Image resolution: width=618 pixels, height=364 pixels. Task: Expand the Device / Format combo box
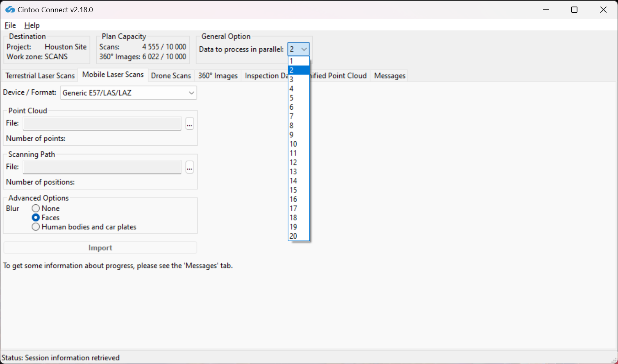(129, 93)
